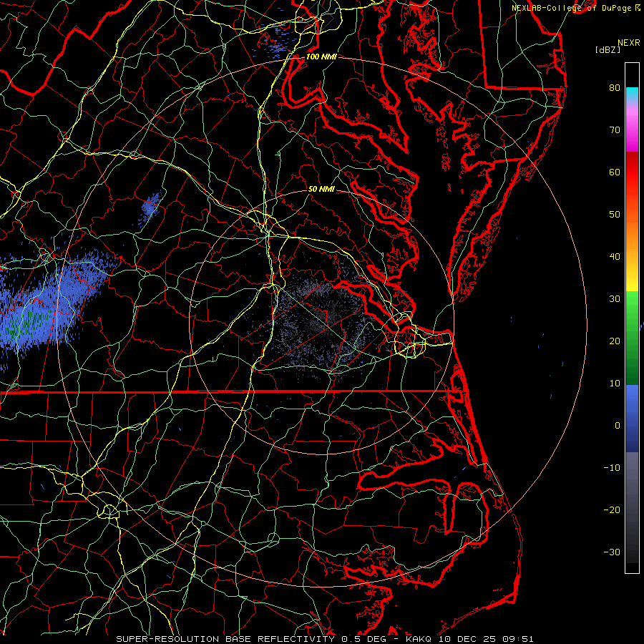Click the "50 NMI" range ring label
644x644 pixels.
pyautogui.click(x=321, y=189)
